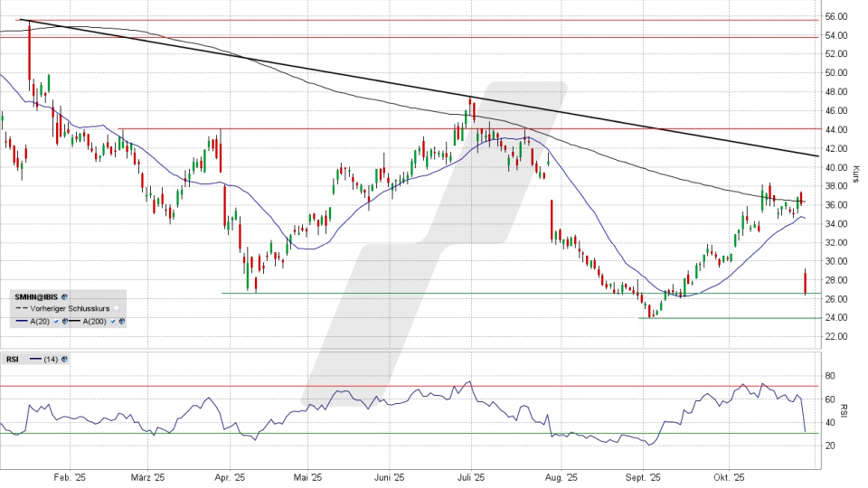Toggle the A(200) moving average checkbox
Image resolution: width=868 pixels, height=488 pixels.
point(113,322)
